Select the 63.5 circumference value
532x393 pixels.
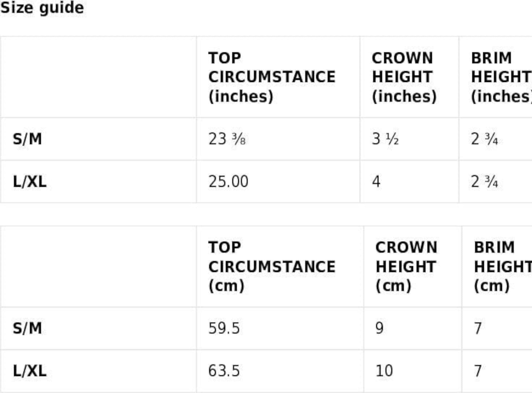[x=224, y=371]
